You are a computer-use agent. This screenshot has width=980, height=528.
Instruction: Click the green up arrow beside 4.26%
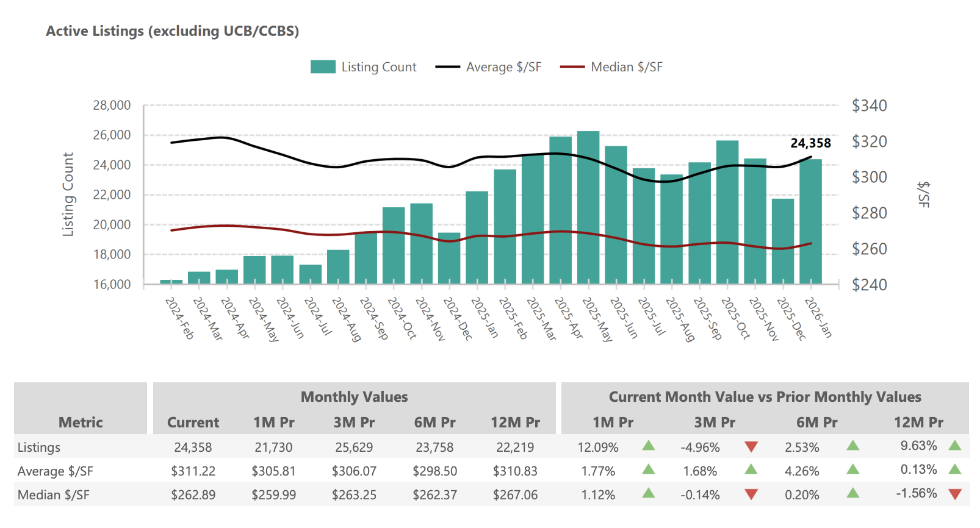[852, 469]
